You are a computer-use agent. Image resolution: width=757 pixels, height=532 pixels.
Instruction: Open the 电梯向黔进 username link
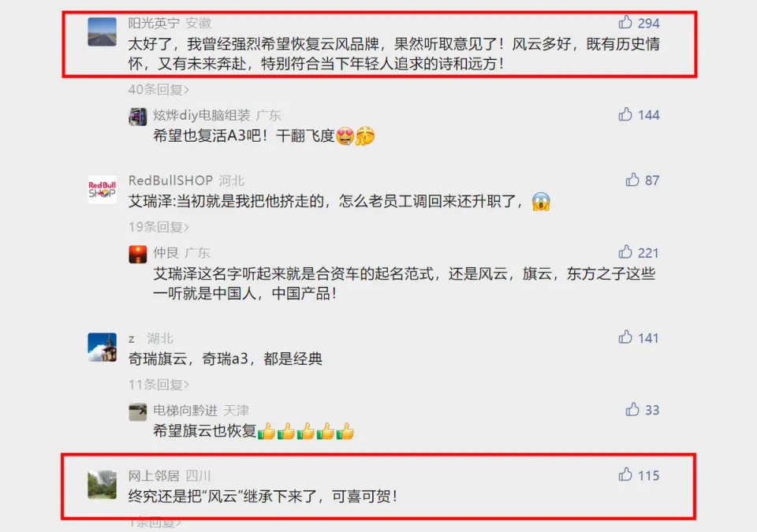click(185, 411)
